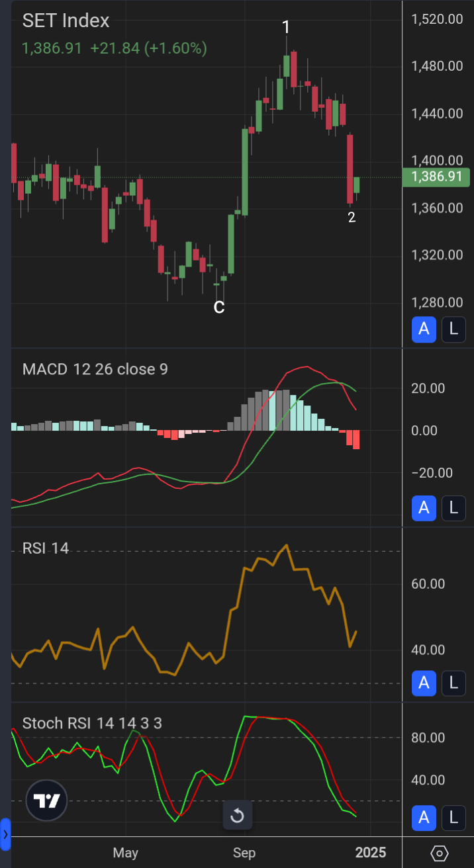Toggle auto scale (A) on the price pane
This screenshot has height=868, width=474.
click(424, 329)
